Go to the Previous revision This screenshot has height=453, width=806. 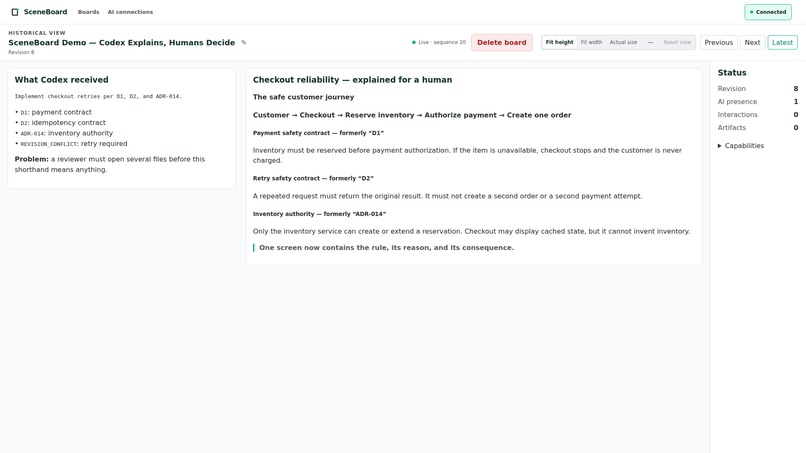[x=719, y=43]
